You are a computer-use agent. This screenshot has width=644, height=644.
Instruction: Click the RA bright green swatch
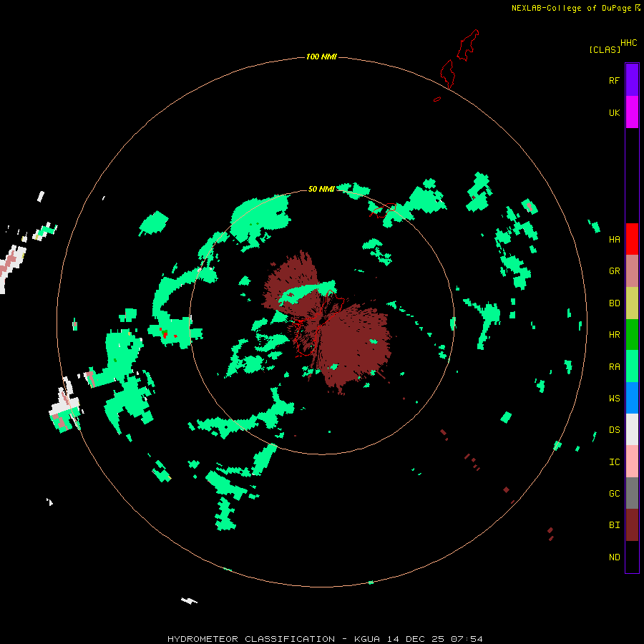(x=632, y=366)
